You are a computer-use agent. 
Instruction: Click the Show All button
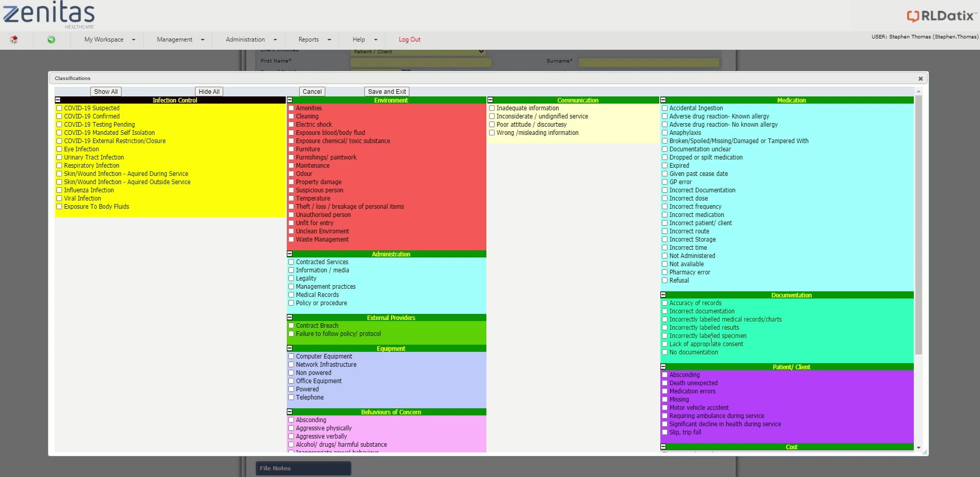click(x=106, y=91)
